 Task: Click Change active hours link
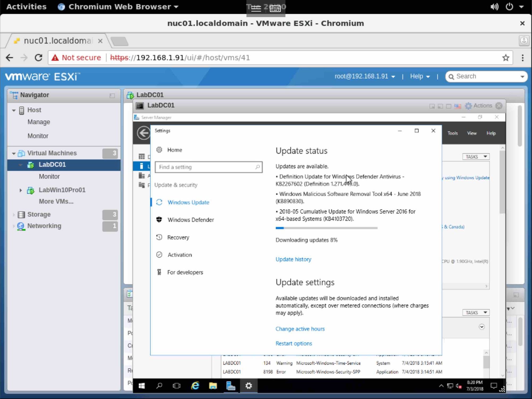click(300, 329)
